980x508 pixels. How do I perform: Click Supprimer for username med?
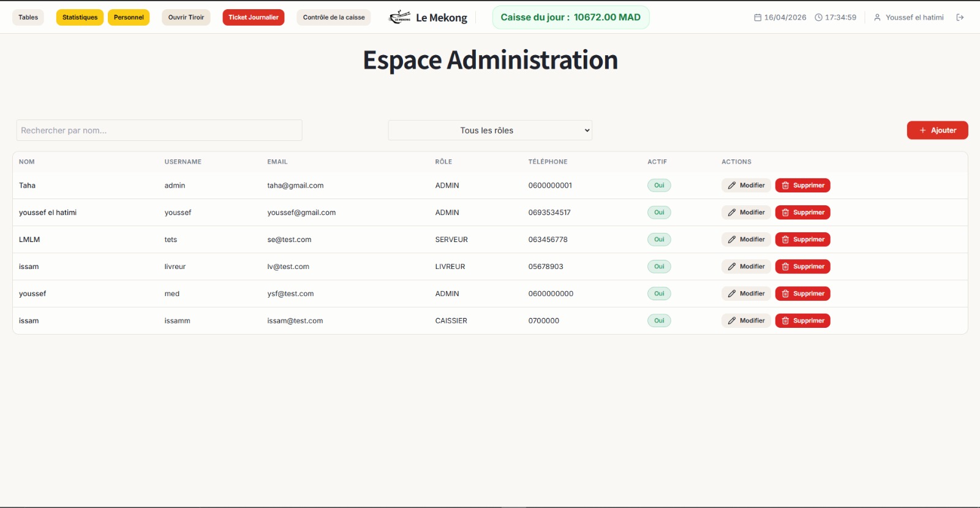coord(802,294)
